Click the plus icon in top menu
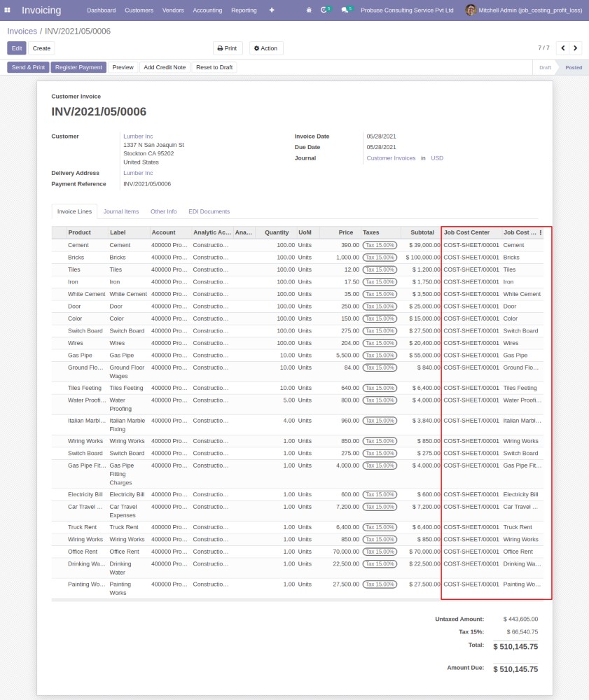Screen dimensions: 589x700 272,10
